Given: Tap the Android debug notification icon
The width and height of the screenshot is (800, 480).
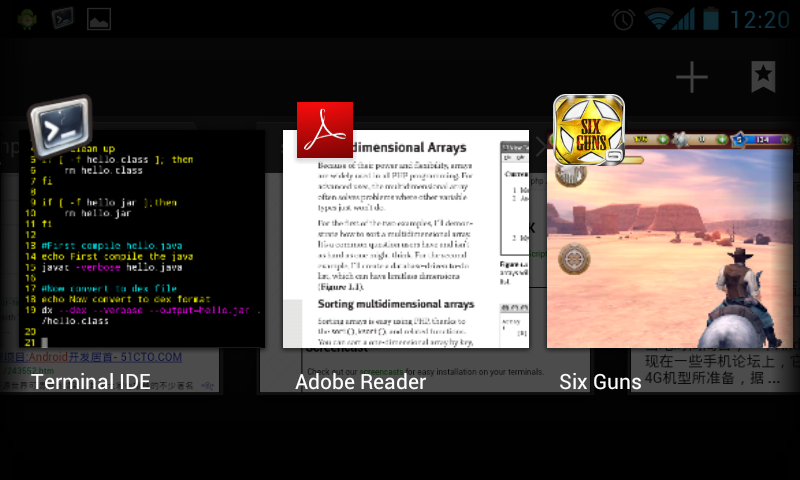Looking at the screenshot, I should [x=27, y=19].
